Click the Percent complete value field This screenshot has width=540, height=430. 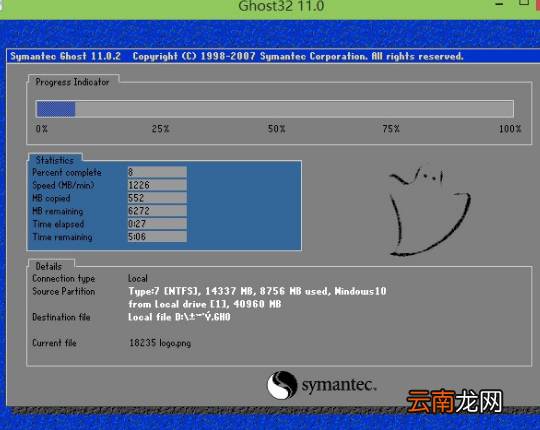[x=157, y=172]
